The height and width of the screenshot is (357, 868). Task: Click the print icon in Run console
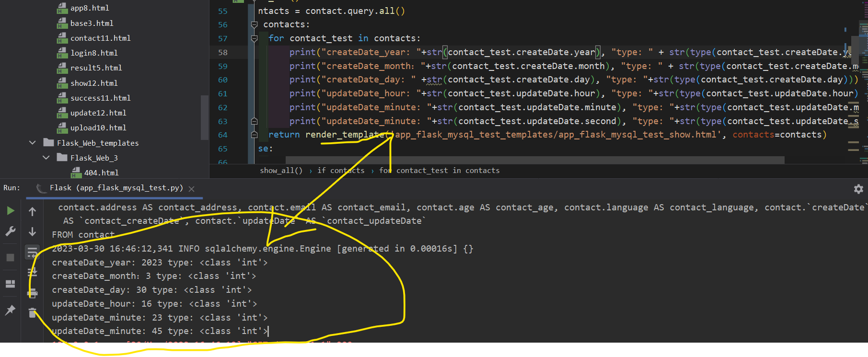pos(32,293)
